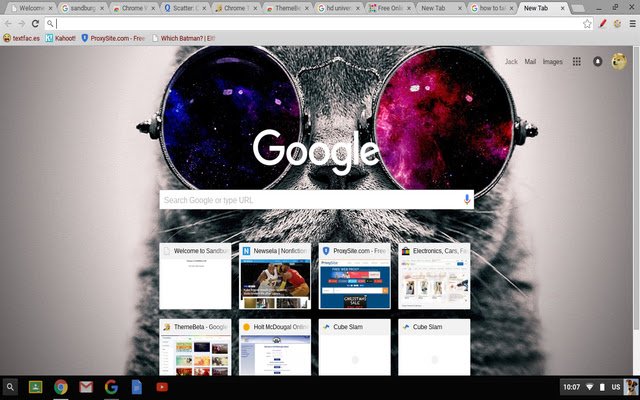Open Google Docs from the shelf
This screenshot has height=400, width=640.
point(137,387)
